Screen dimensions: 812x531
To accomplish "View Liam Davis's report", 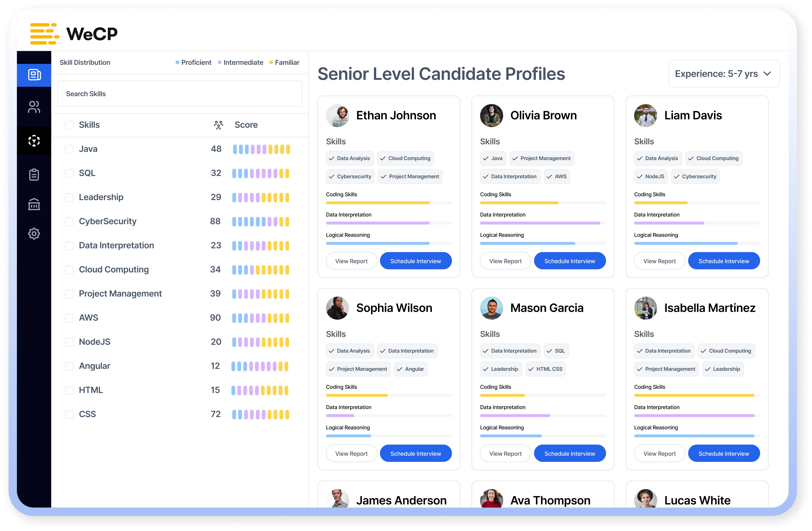I will 659,261.
